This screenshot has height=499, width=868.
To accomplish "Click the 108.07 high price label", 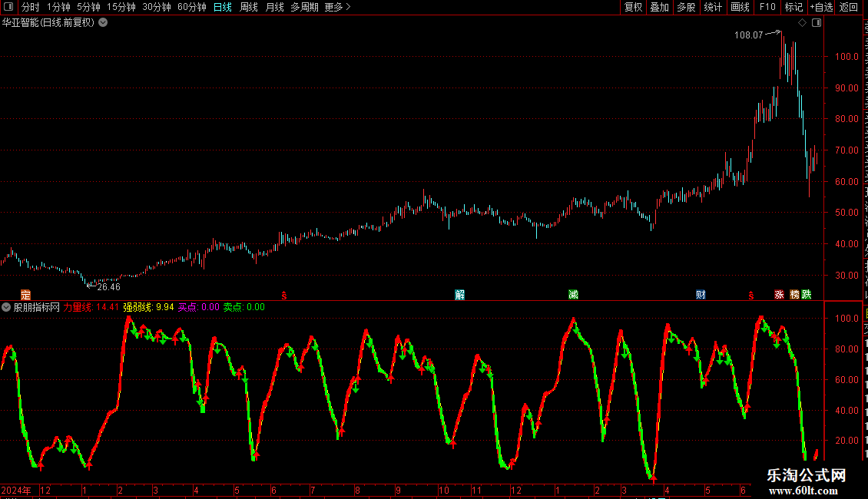I will point(748,35).
